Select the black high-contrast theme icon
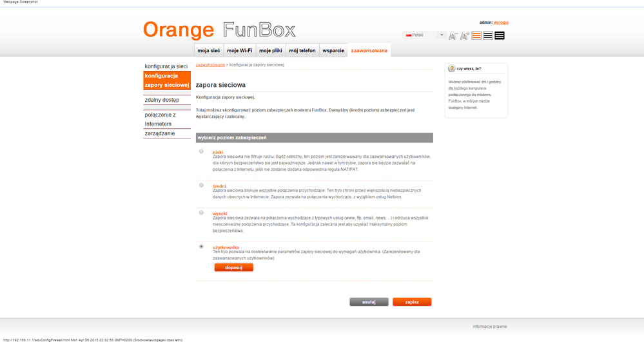 point(500,35)
